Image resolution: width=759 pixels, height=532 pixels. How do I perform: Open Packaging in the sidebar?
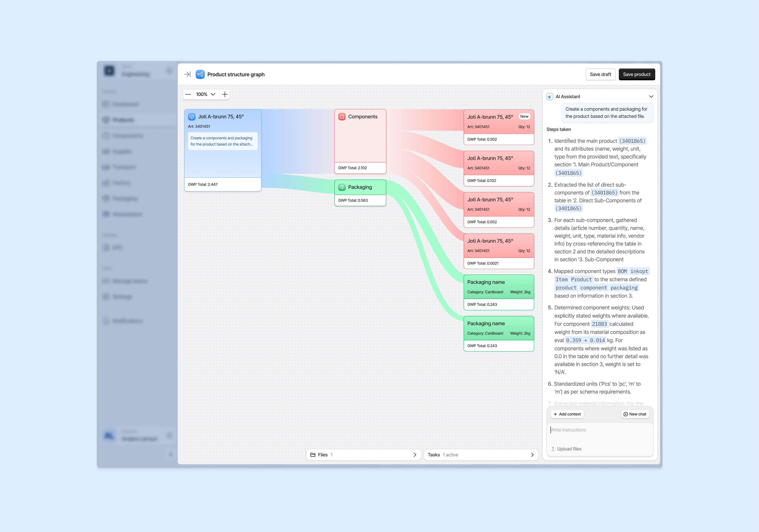[137, 198]
